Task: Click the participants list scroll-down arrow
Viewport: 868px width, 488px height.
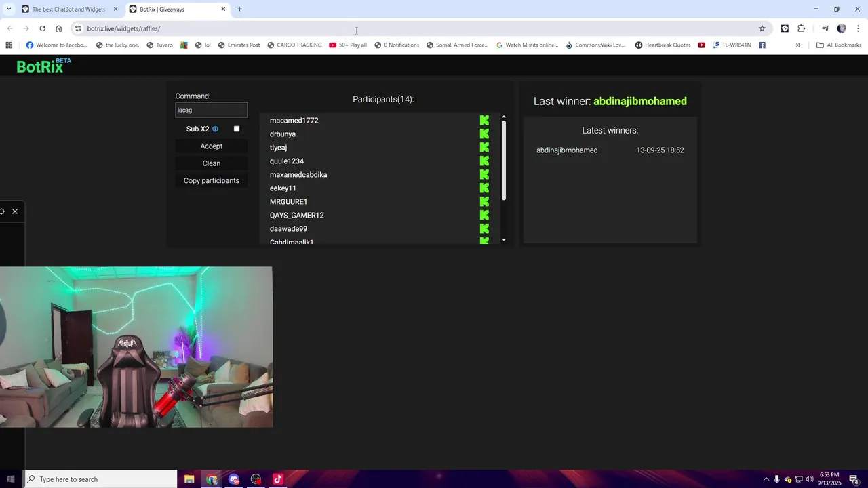Action: point(504,240)
